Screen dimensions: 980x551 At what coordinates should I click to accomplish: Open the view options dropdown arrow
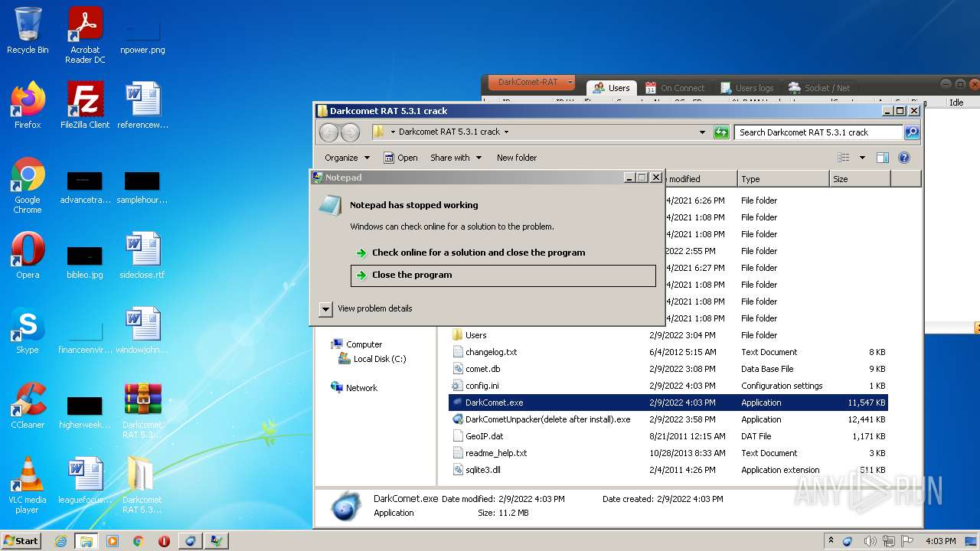862,158
